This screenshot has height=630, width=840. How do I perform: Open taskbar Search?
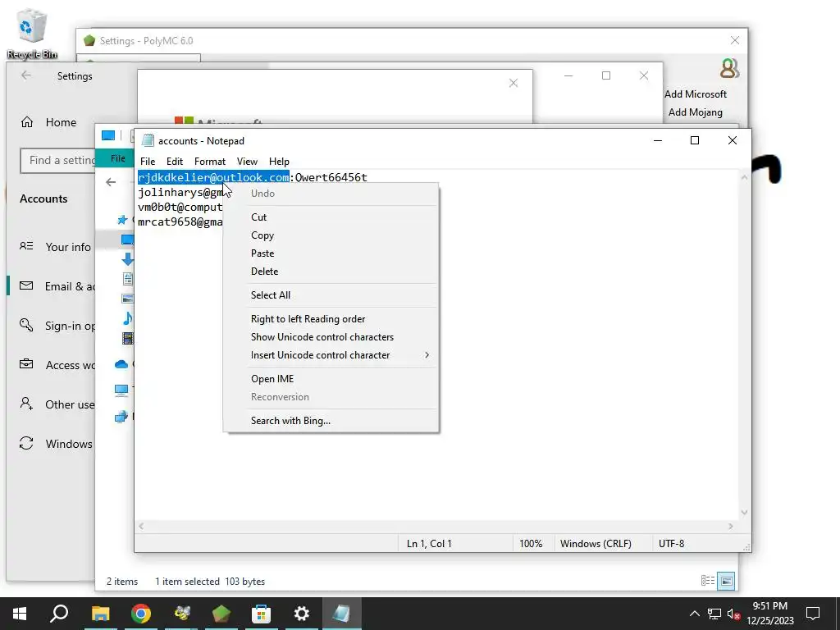click(x=59, y=614)
